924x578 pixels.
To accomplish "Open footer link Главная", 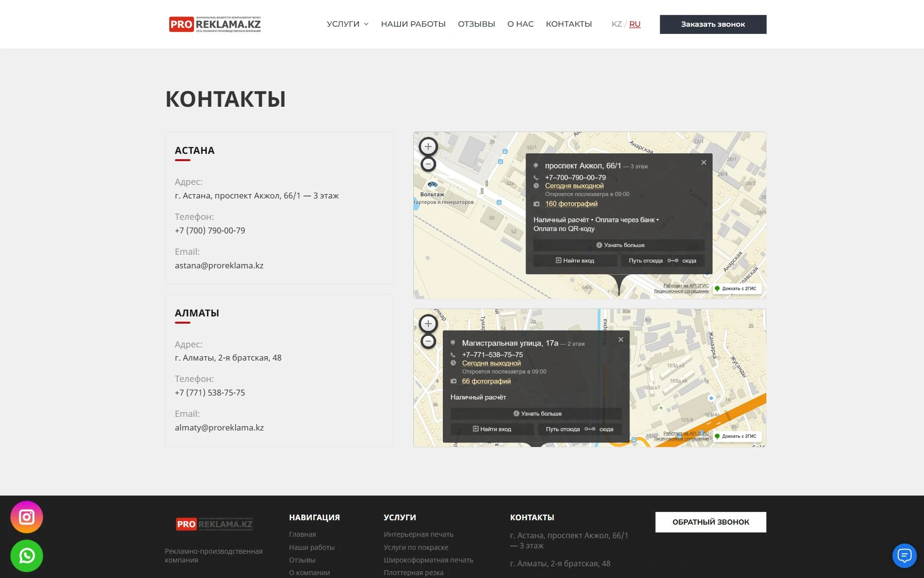I will tap(302, 534).
